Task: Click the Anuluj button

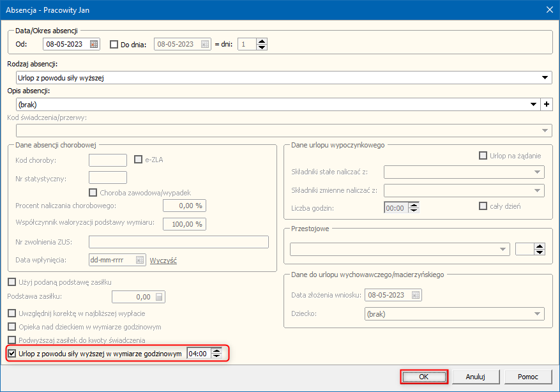Action: click(476, 377)
